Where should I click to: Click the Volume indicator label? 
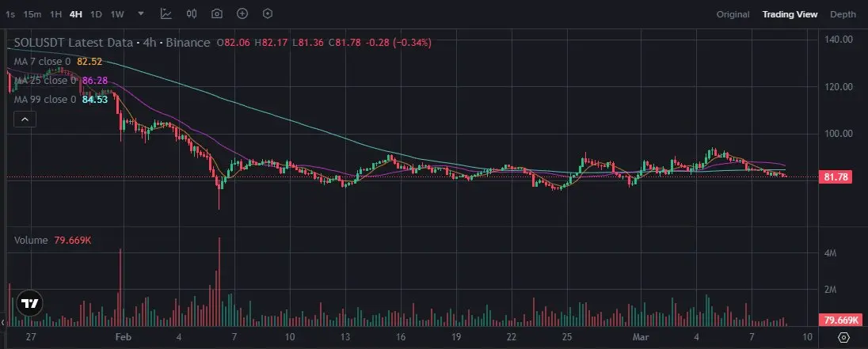coord(31,240)
